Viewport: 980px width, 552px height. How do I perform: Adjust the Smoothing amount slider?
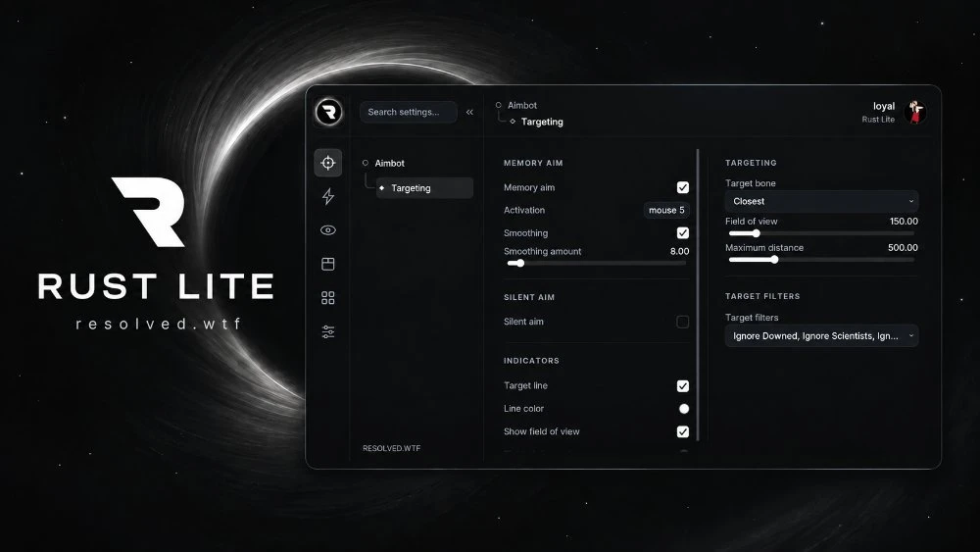[x=597, y=263]
